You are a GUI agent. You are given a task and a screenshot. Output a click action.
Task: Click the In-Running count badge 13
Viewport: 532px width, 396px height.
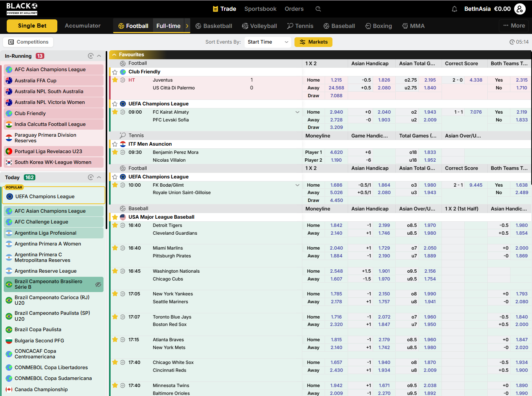tap(40, 56)
